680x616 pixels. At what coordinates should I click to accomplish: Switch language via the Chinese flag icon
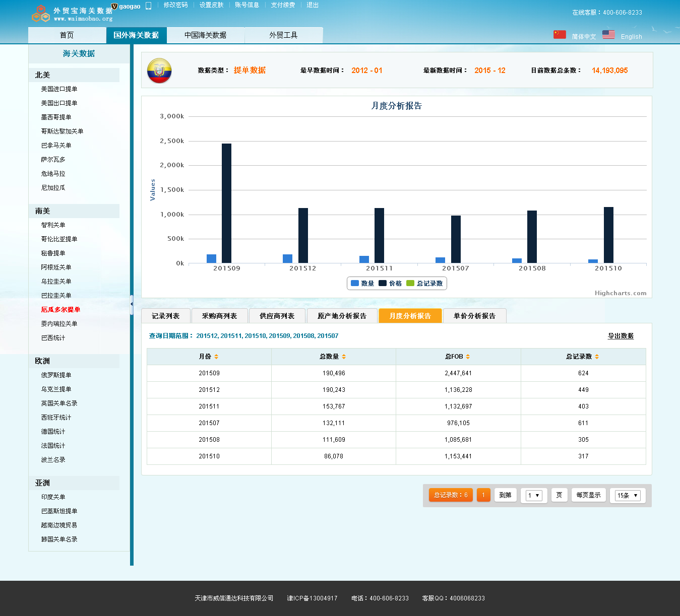click(560, 34)
